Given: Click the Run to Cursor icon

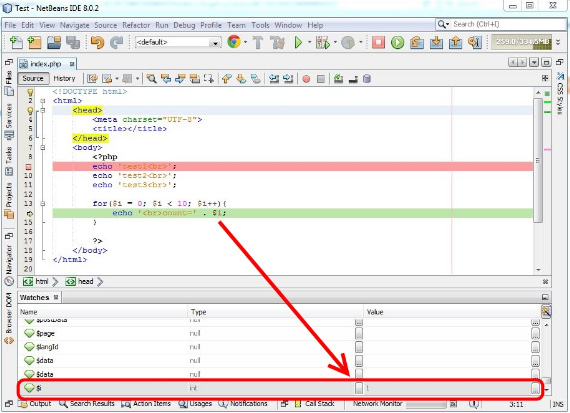Looking at the screenshot, I should [475, 43].
